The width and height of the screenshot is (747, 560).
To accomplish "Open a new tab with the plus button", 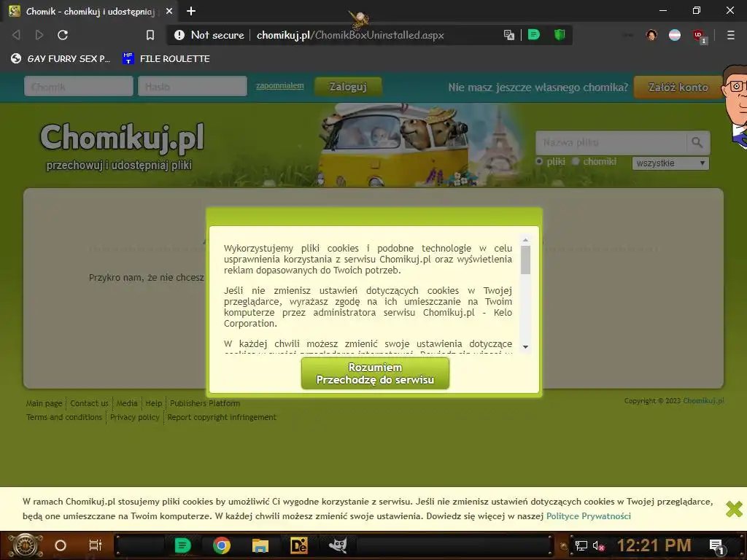I will 191,11.
